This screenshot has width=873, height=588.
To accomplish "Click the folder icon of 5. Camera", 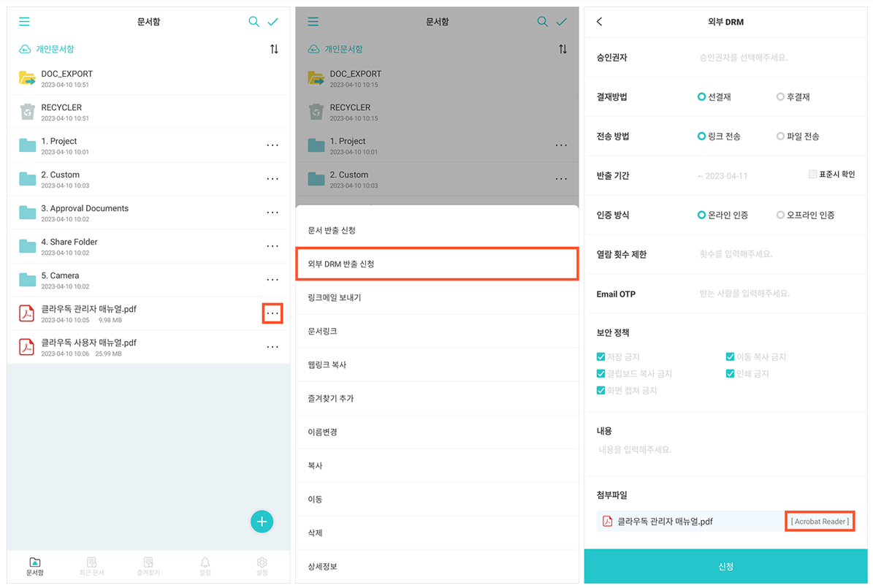I will point(27,280).
